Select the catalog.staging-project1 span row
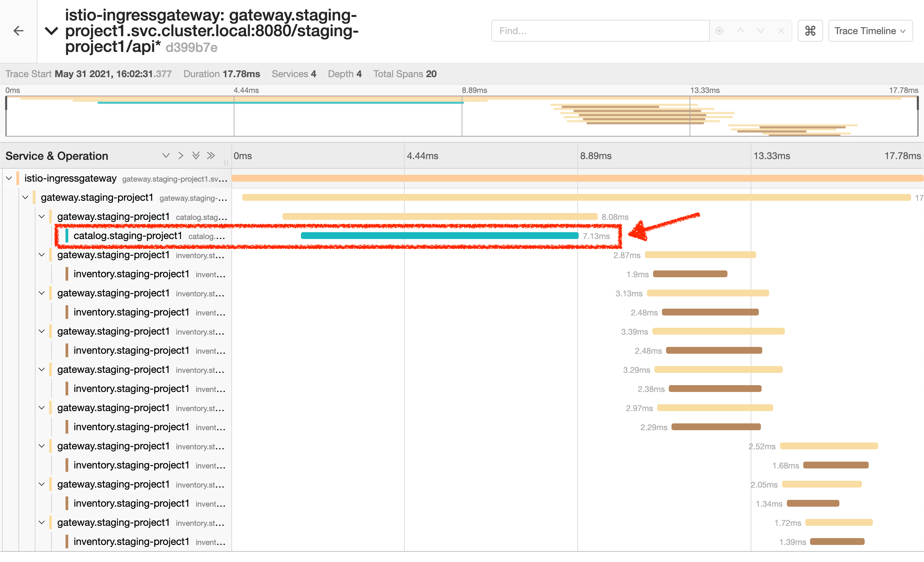Image resolution: width=924 pixels, height=562 pixels. 128,236
